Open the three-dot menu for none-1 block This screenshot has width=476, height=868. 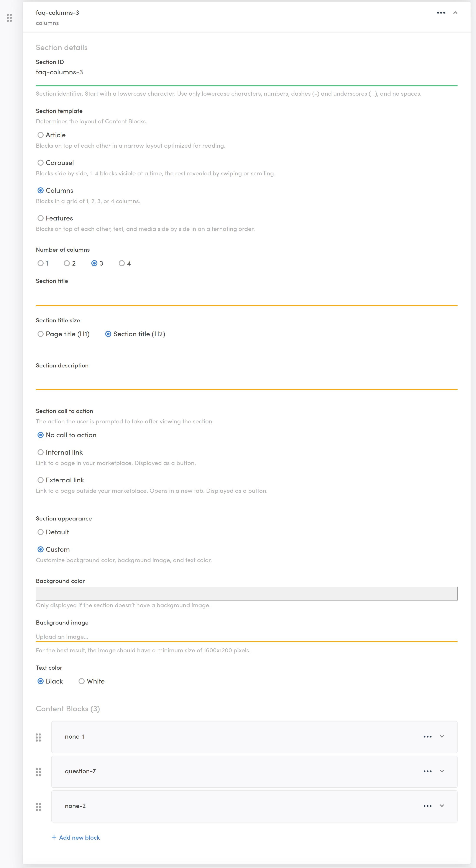coord(427,737)
